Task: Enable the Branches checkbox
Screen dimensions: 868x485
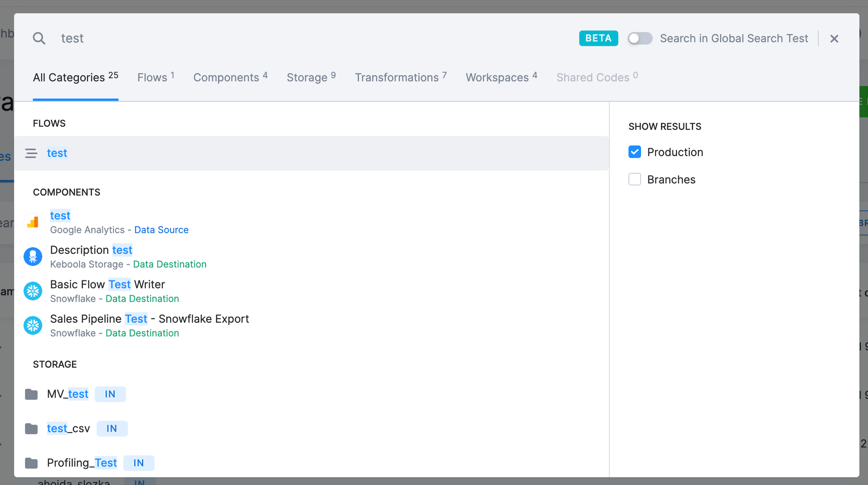Action: click(x=635, y=179)
